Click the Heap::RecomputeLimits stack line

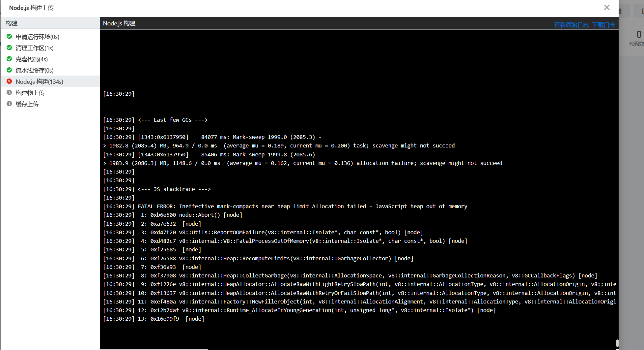coord(258,258)
